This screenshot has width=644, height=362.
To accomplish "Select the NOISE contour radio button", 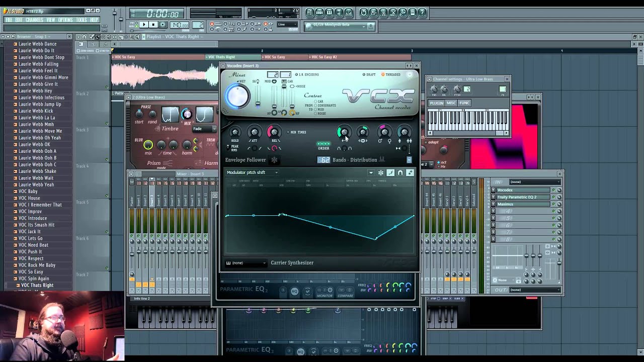I will click(316, 114).
